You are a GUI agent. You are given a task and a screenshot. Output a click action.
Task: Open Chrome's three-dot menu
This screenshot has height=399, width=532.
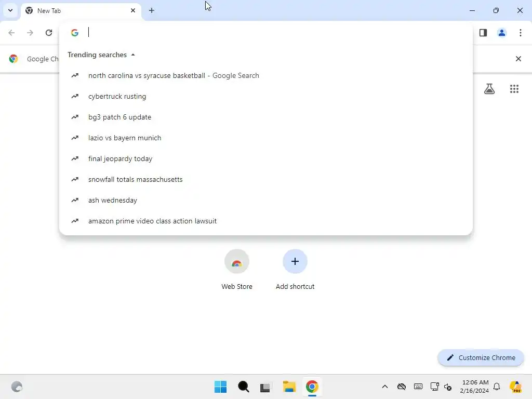(x=521, y=33)
